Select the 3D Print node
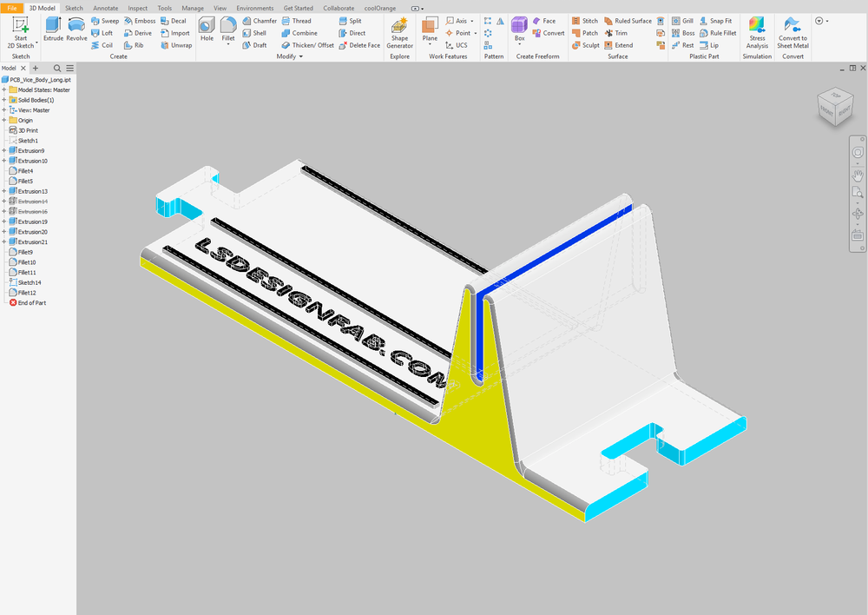This screenshot has width=868, height=615. 23,130
